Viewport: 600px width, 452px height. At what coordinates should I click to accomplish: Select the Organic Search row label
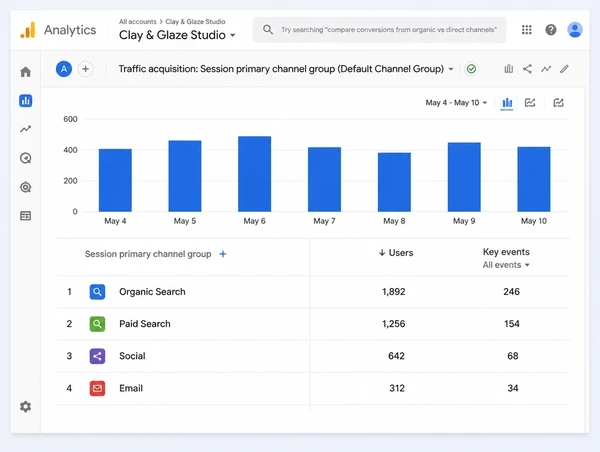[x=152, y=292]
